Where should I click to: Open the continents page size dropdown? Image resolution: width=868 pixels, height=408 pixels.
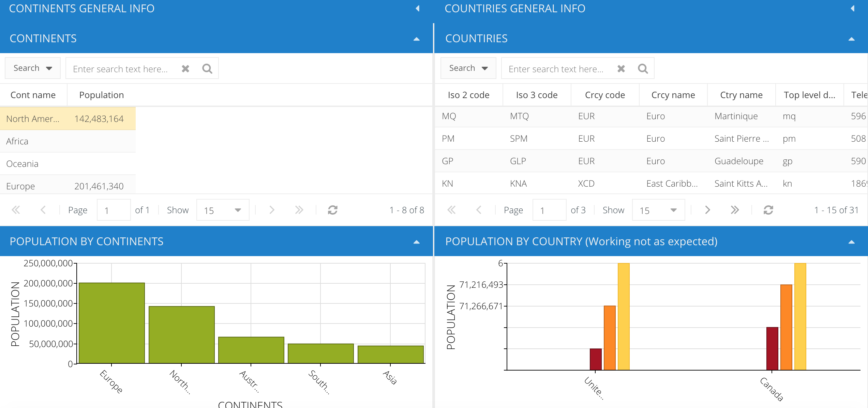pyautogui.click(x=223, y=210)
